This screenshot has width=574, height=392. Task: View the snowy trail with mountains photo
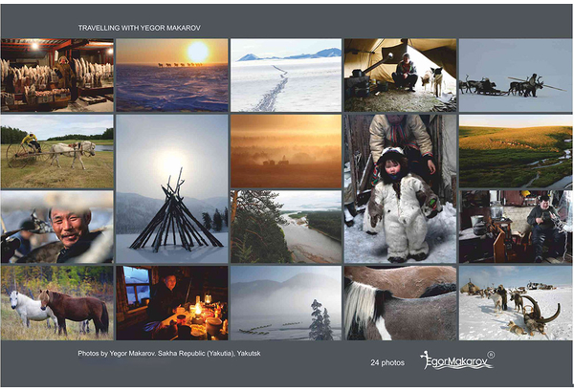[285, 75]
